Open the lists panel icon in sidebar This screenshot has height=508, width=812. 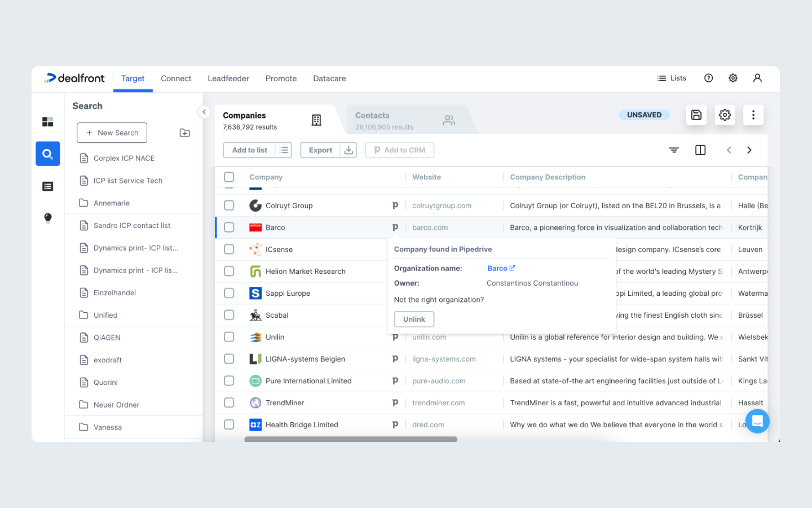tap(47, 186)
